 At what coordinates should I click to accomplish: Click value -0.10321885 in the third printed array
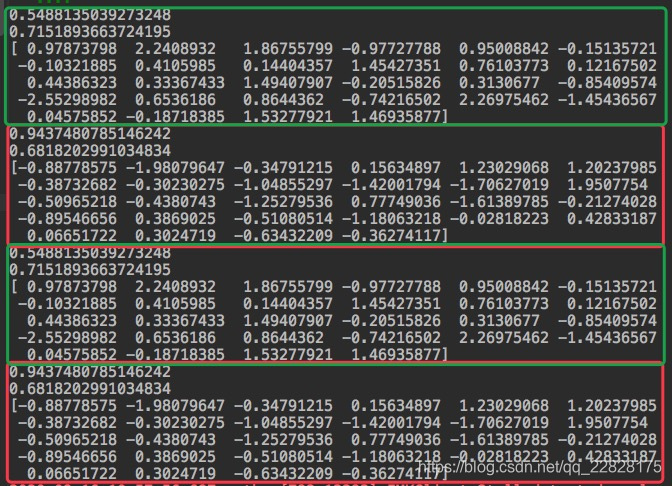click(67, 303)
